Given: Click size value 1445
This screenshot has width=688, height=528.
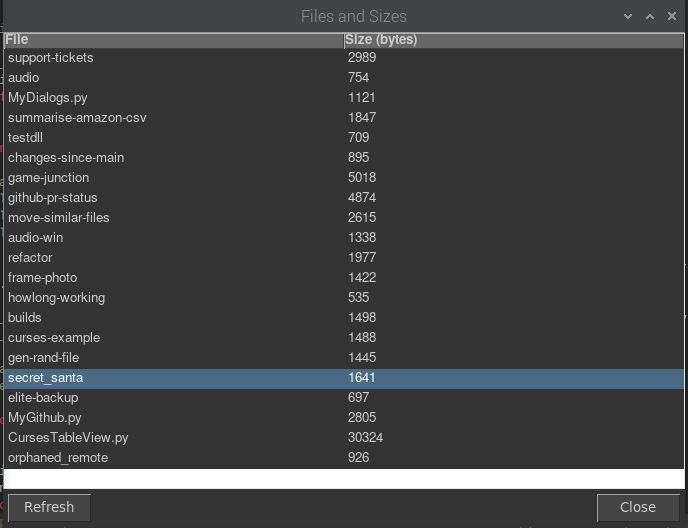Looking at the screenshot, I should click(x=362, y=357).
